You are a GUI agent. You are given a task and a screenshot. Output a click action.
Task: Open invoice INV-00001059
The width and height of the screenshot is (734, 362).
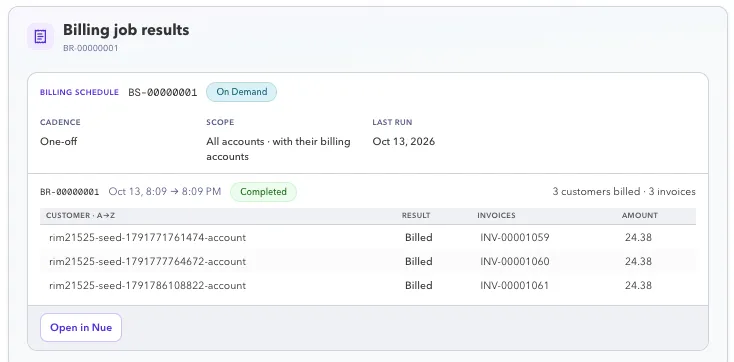[x=514, y=237]
